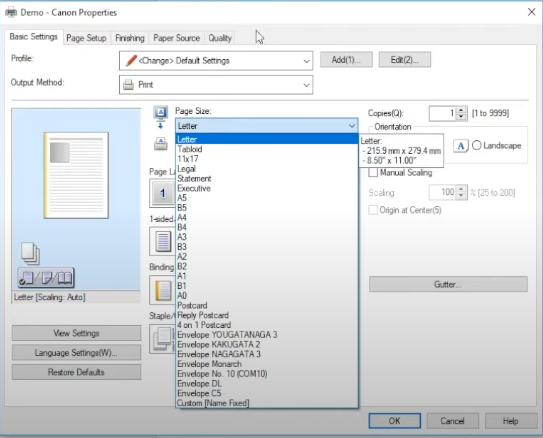Choose Postcard from the list
543x438 pixels.
(267, 305)
